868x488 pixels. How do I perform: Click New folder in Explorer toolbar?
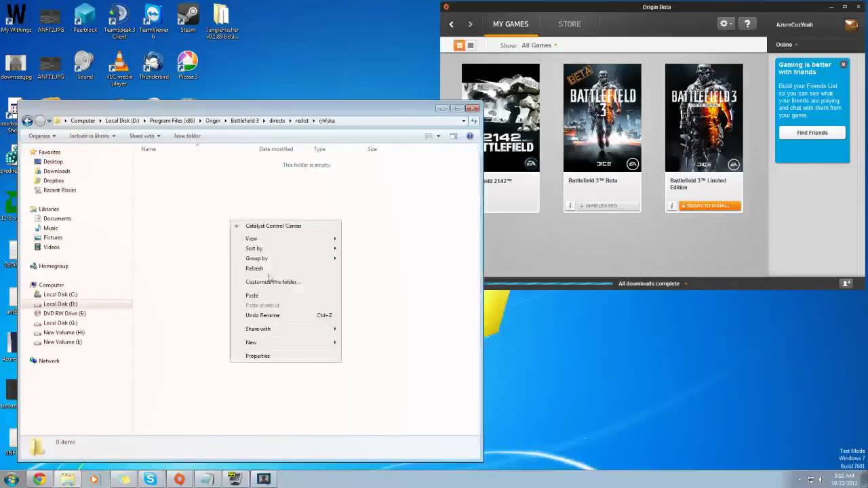click(187, 136)
